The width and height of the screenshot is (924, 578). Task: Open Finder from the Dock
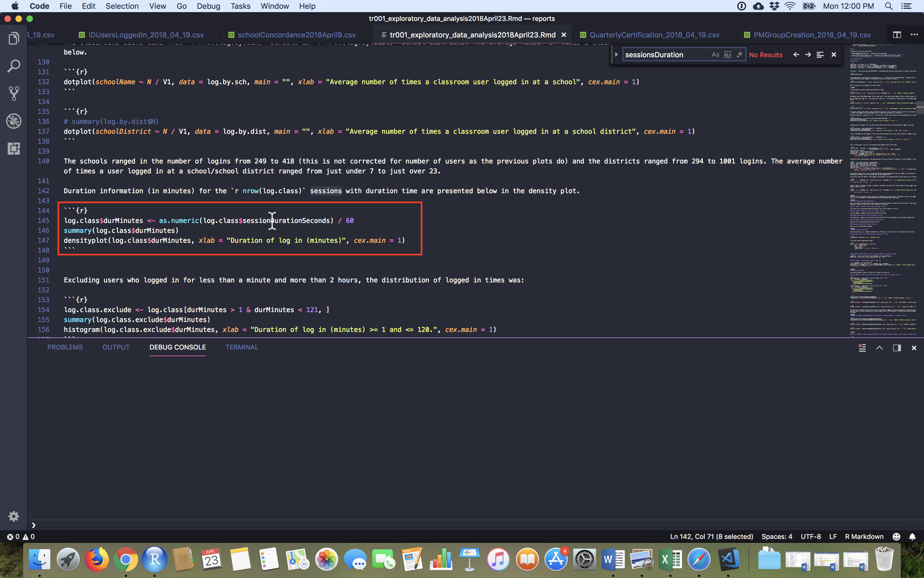click(39, 559)
